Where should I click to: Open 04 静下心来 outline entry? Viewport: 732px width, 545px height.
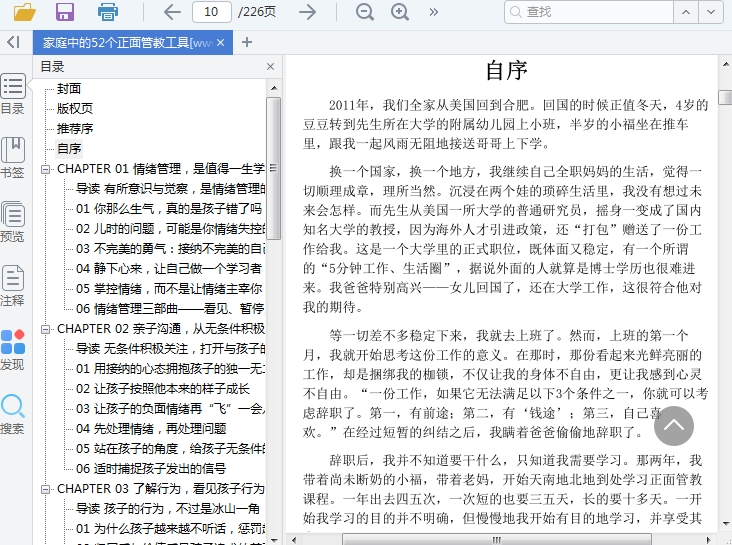point(169,269)
